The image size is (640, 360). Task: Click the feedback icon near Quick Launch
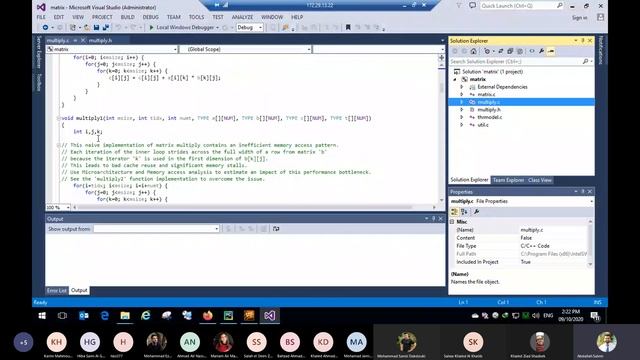472,6
